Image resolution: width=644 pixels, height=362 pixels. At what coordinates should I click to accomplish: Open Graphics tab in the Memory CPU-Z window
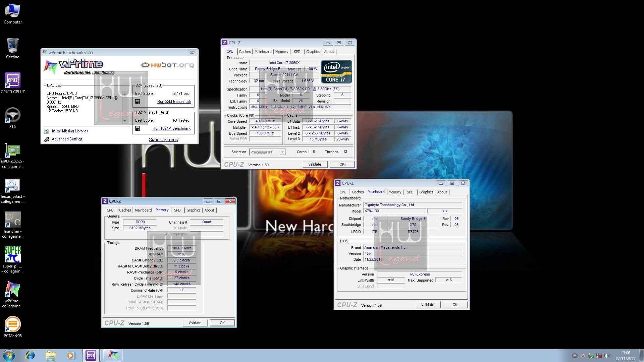click(x=193, y=210)
